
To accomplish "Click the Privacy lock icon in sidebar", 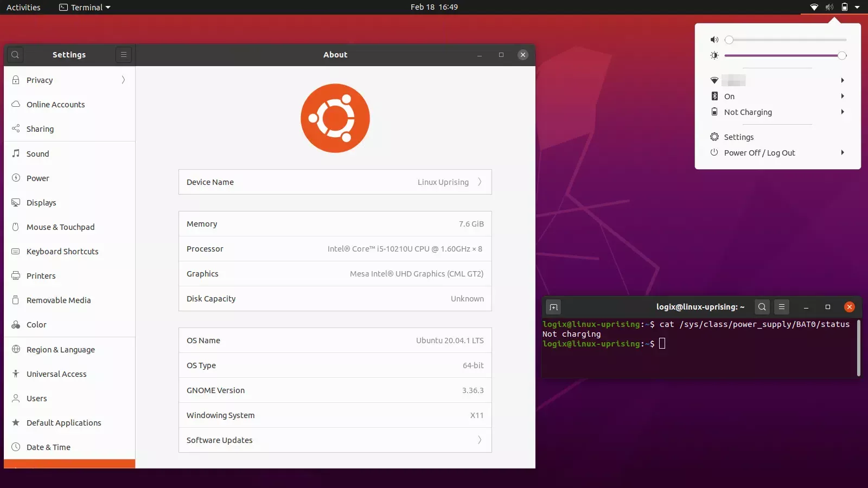I will point(16,80).
